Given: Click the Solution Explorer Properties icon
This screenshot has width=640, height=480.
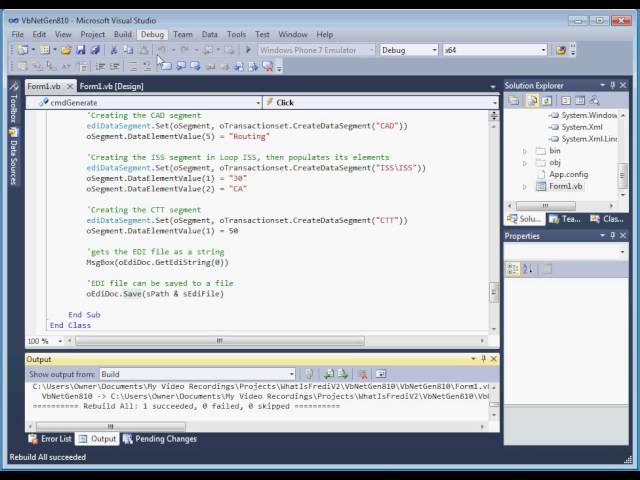Looking at the screenshot, I should 514,100.
